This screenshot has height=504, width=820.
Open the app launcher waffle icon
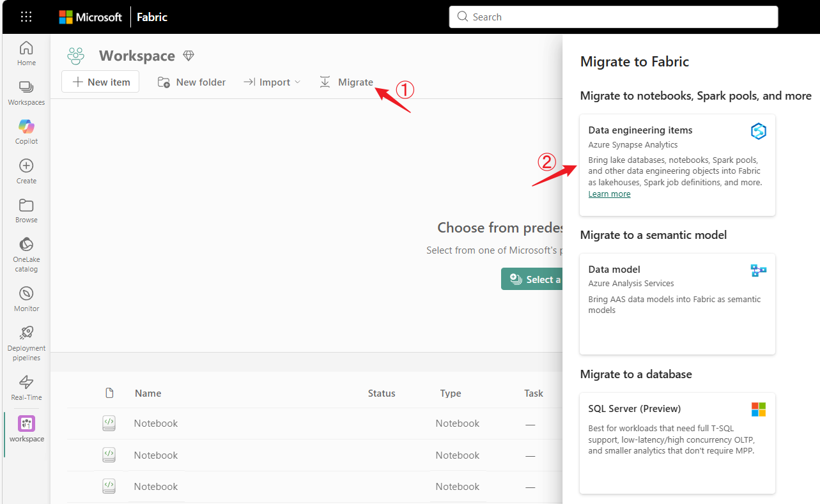(26, 17)
